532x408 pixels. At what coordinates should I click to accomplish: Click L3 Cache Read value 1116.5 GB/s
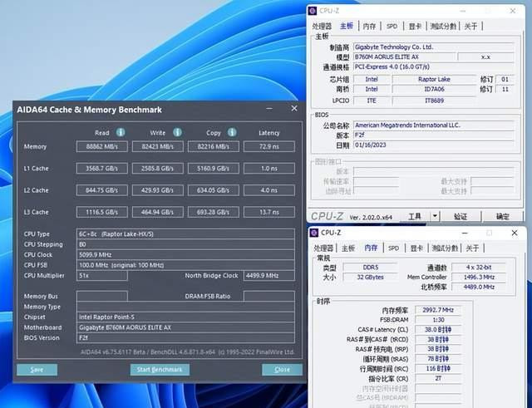coord(101,212)
